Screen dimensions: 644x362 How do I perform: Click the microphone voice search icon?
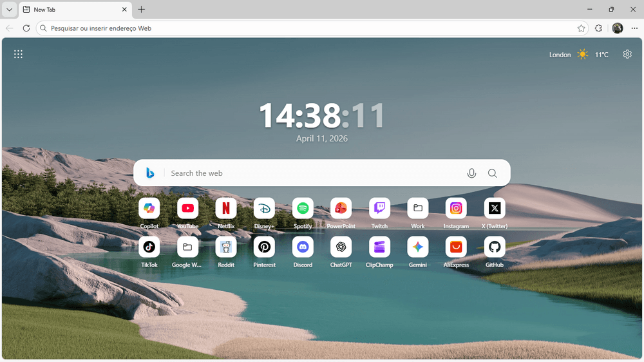tap(471, 173)
